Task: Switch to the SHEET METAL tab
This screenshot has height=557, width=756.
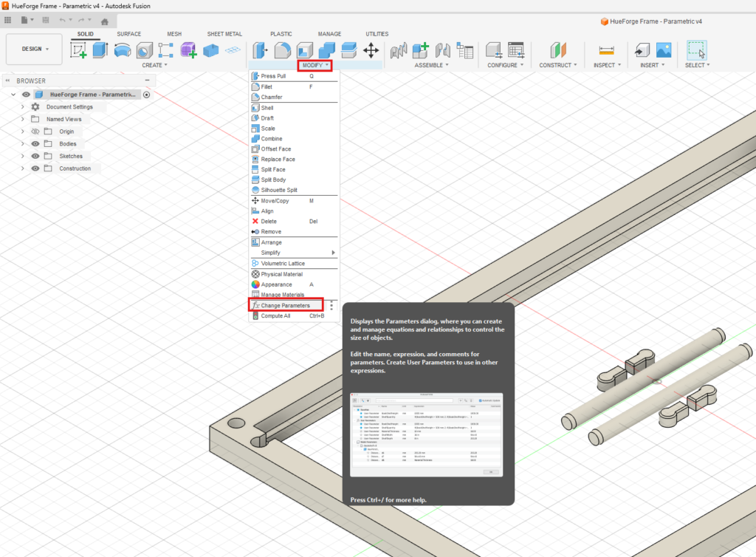Action: pos(225,34)
